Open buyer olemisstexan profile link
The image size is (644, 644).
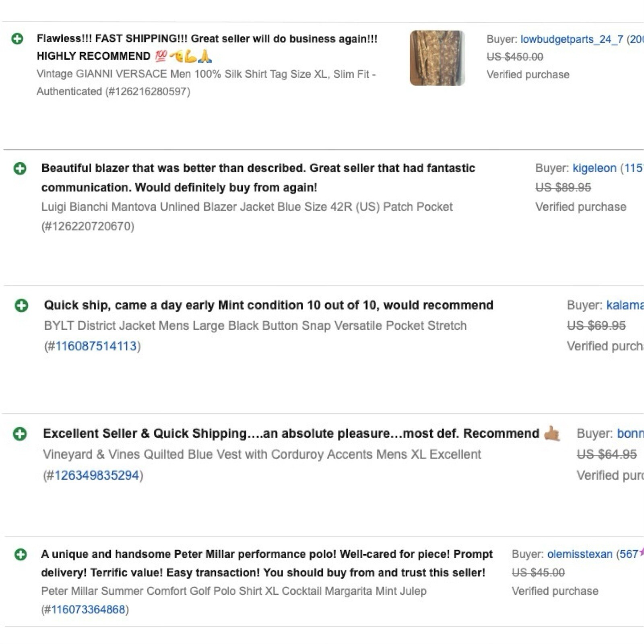[580, 554]
